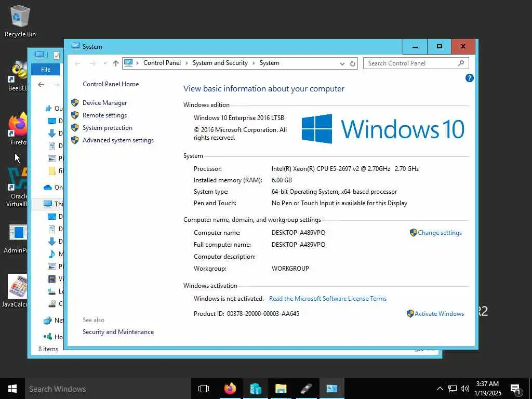Screen dimensions: 532x399
Task: Show hidden tray icons chevron
Action: coord(440,389)
